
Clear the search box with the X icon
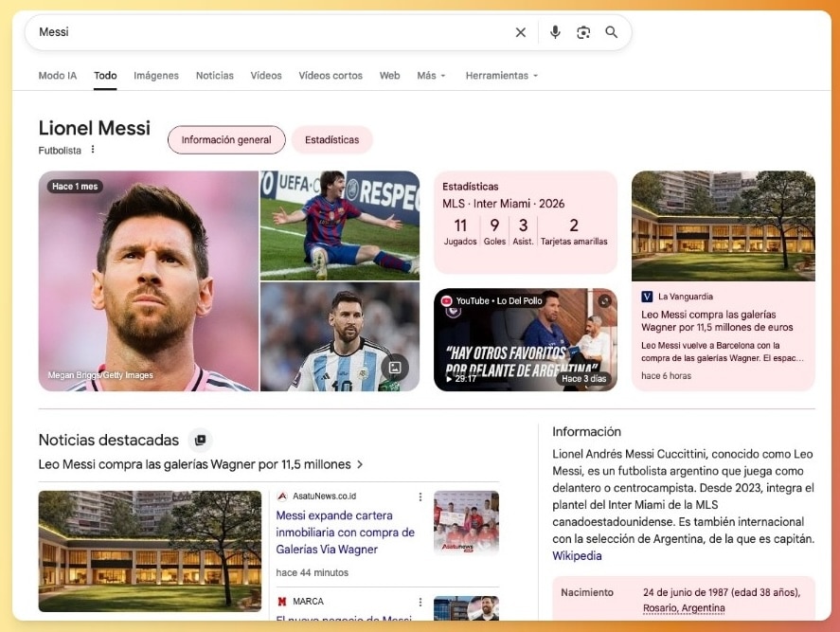tap(520, 32)
